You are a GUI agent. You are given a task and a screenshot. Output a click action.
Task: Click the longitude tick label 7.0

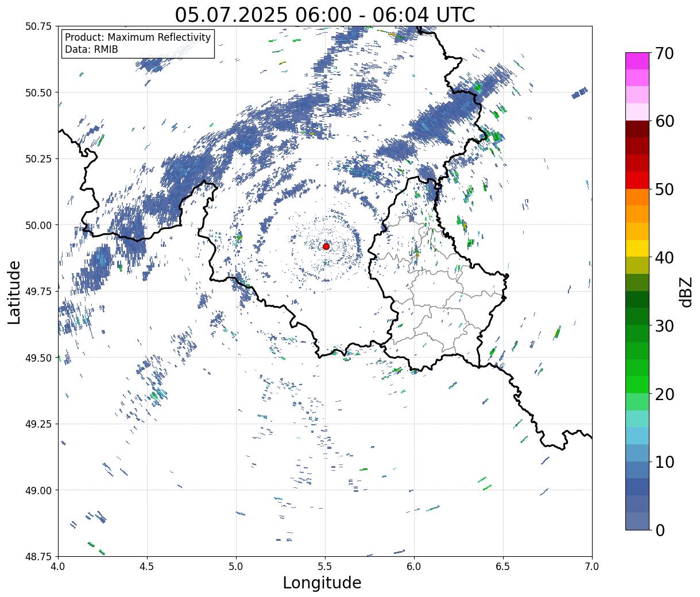pos(592,566)
